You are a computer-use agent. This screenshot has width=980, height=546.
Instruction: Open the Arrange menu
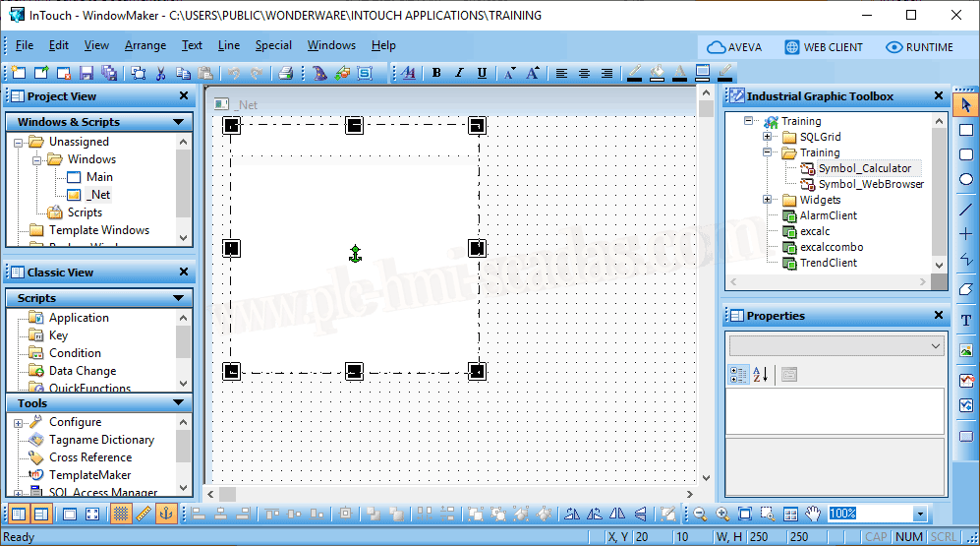coord(144,45)
